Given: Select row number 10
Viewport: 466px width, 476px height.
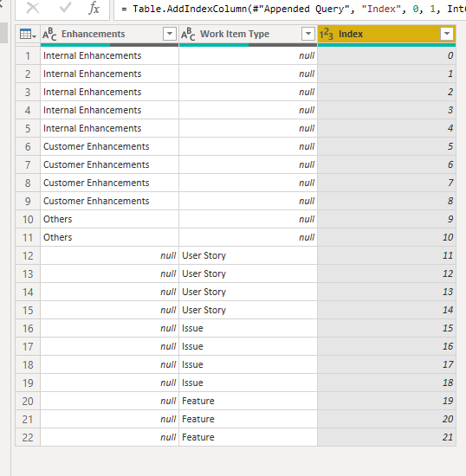Looking at the screenshot, I should [x=28, y=219].
